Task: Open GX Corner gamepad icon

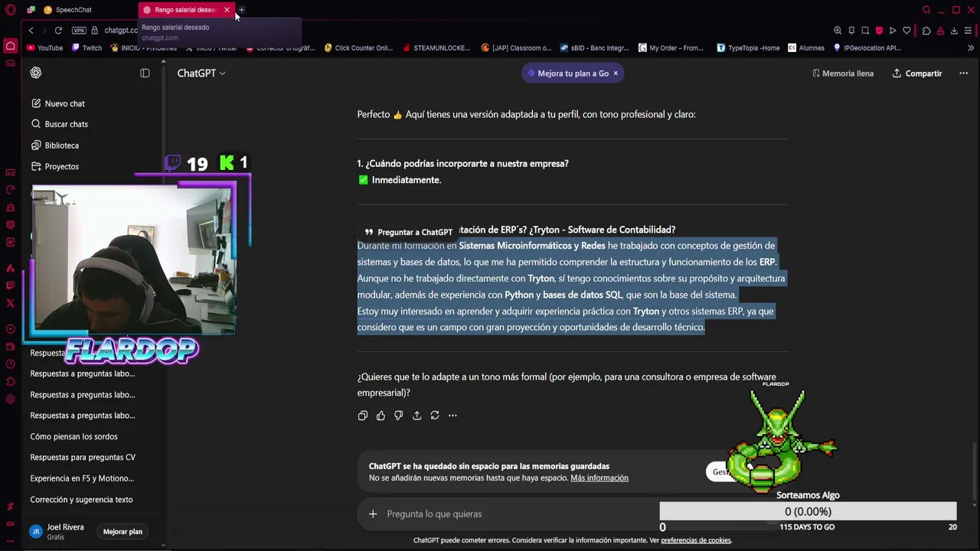Action: (x=10, y=63)
